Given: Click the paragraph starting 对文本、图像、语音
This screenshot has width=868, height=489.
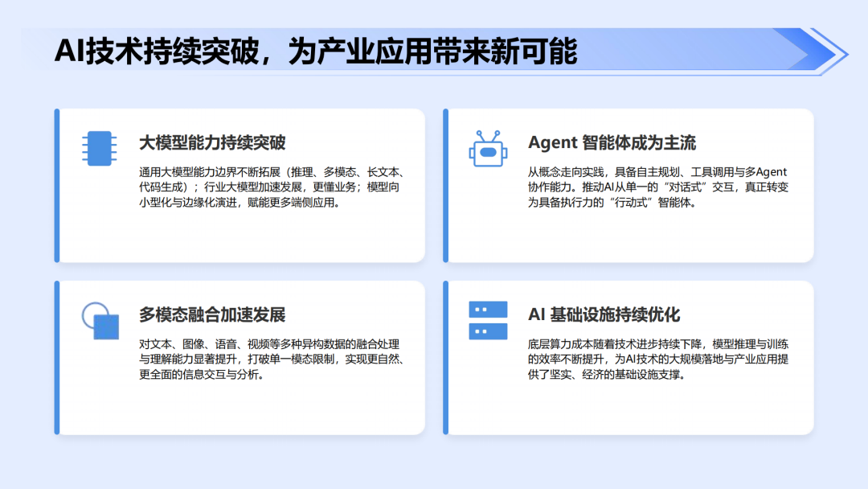Looking at the screenshot, I should (x=272, y=360).
